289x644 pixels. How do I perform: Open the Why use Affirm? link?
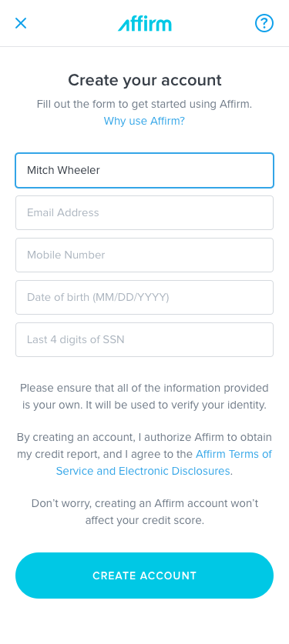click(144, 121)
